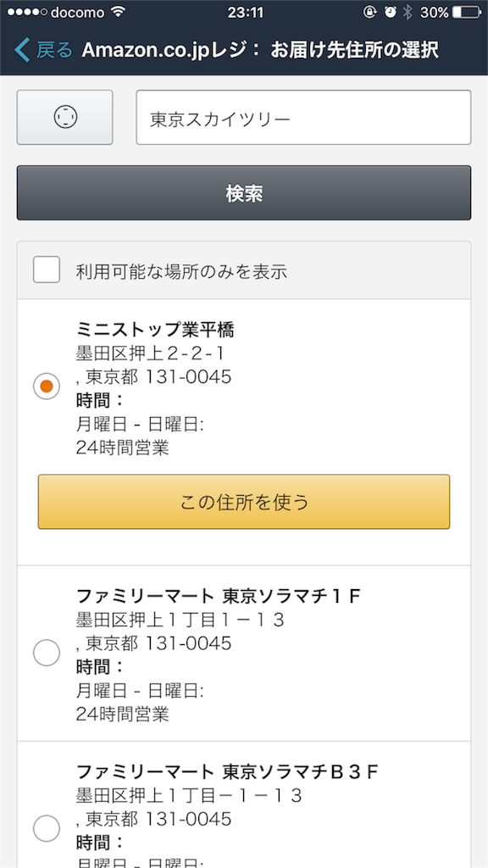Tap the 戻る back link

(x=54, y=50)
